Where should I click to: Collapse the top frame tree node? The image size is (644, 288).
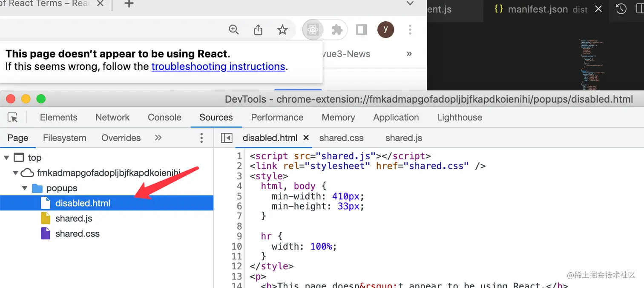(6, 158)
